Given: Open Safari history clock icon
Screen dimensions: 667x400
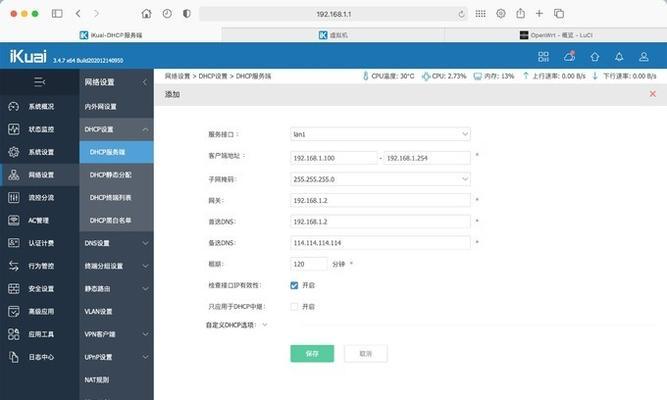Looking at the screenshot, I should 167,14.
